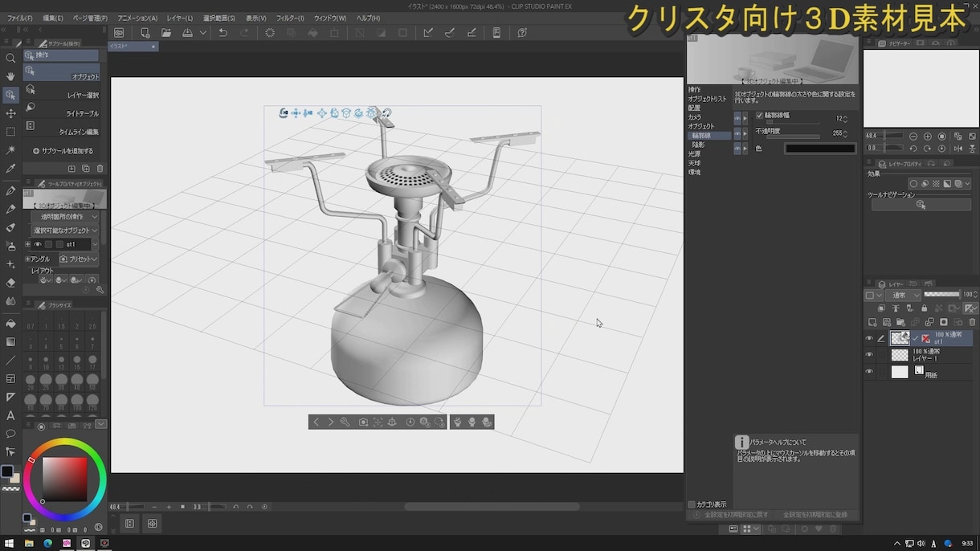Image resolution: width=980 pixels, height=551 pixels.
Task: Click the Undo arrow in command bar
Action: tap(223, 33)
